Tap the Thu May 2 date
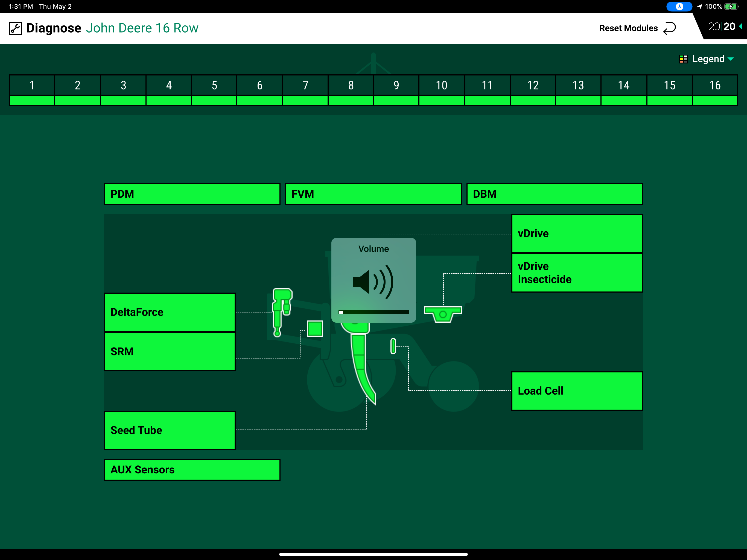 [x=56, y=6]
